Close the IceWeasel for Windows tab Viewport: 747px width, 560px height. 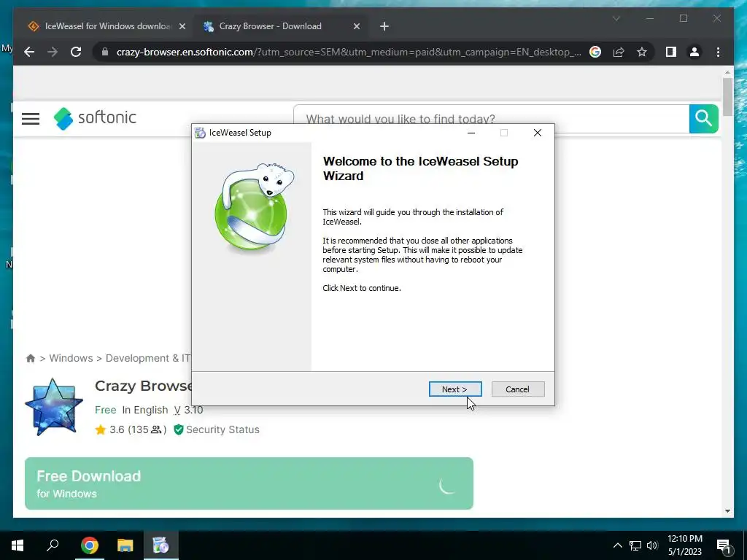pos(182,26)
